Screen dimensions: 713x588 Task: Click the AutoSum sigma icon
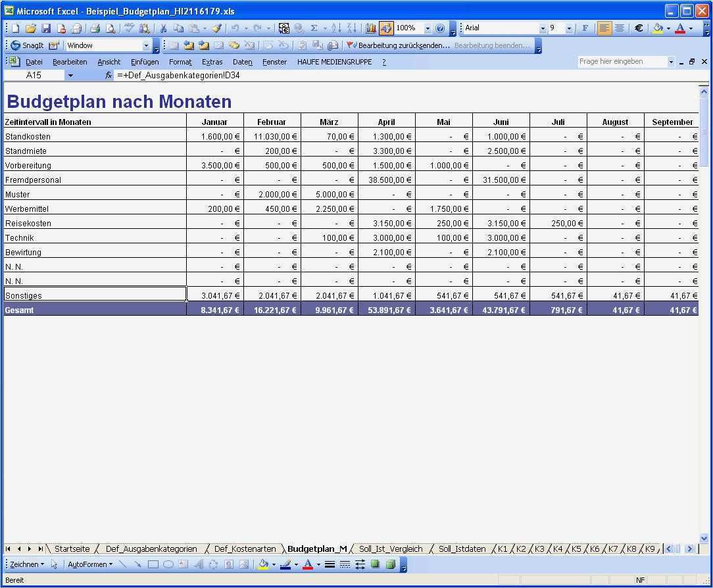pos(314,28)
